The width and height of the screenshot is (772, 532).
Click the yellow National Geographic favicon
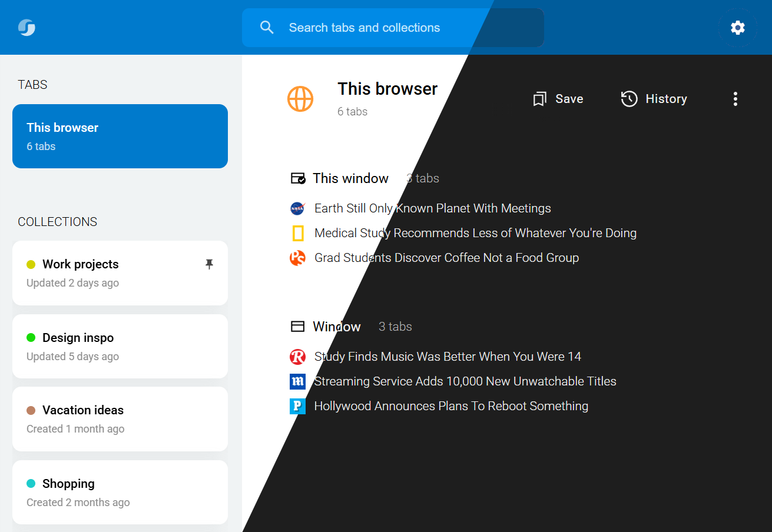298,233
